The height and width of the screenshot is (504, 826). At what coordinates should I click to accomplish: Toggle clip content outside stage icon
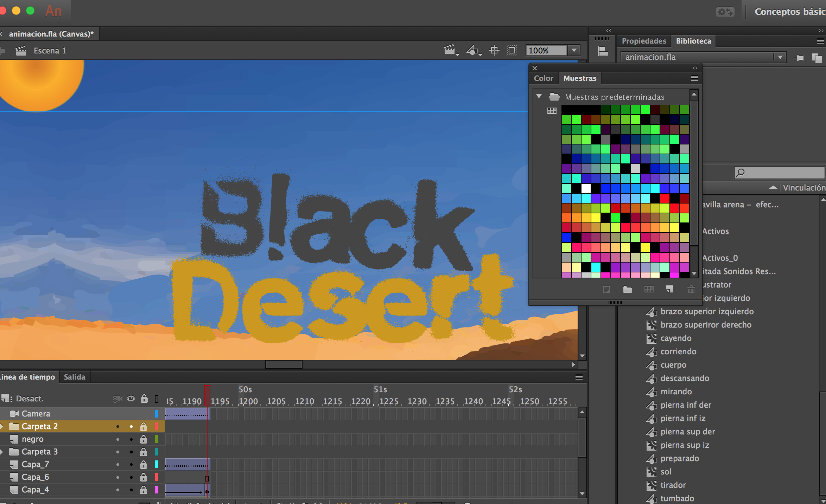[512, 51]
